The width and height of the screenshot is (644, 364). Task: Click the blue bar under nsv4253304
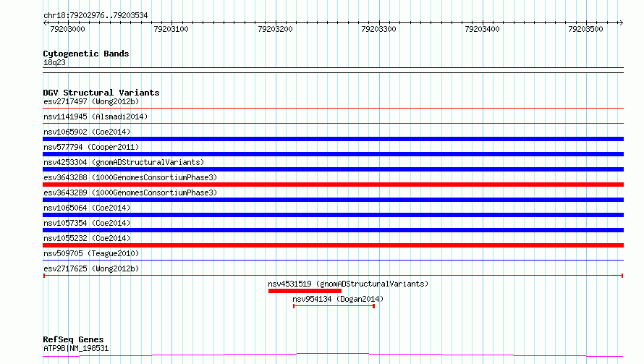[333, 169]
